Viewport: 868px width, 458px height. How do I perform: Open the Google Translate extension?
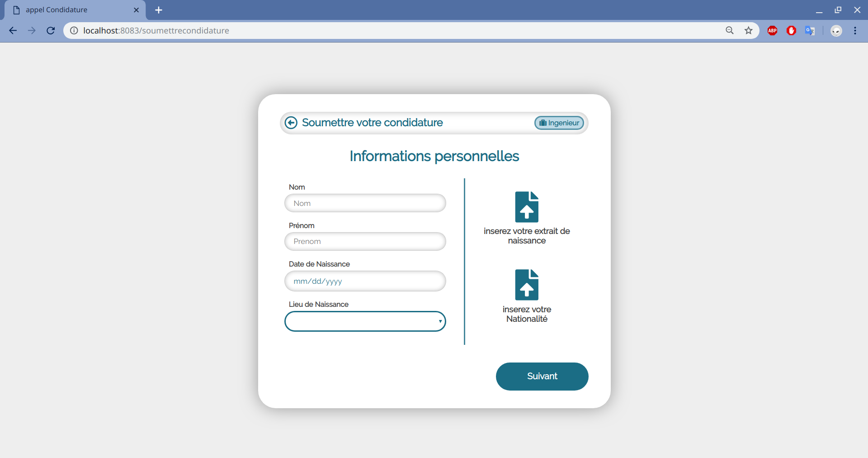[x=810, y=30]
